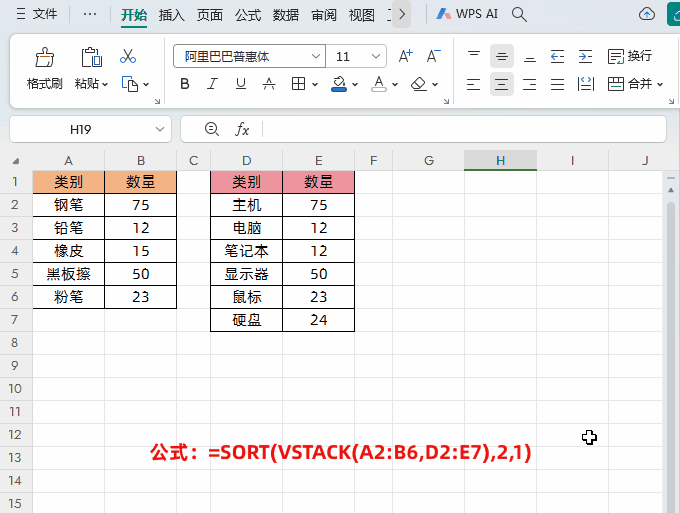This screenshot has height=513, width=680.
Task: Click distributed alignment icon
Action: point(585,84)
